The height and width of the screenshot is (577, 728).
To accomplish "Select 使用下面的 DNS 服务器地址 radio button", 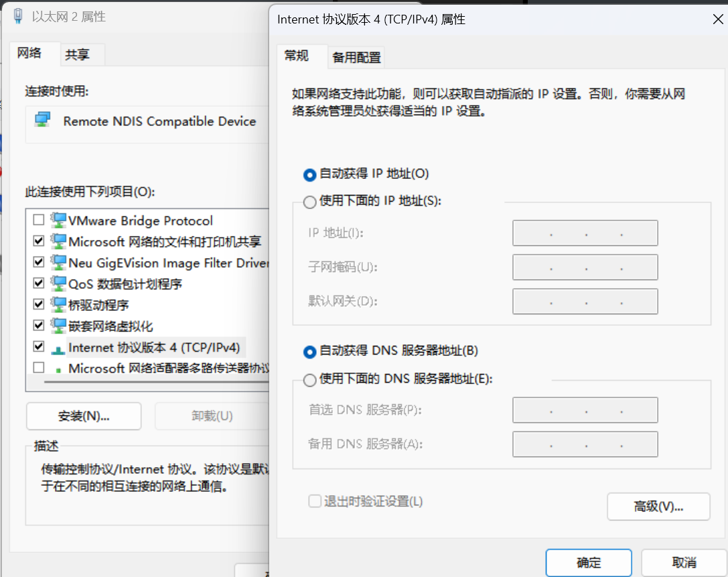I will 309,380.
